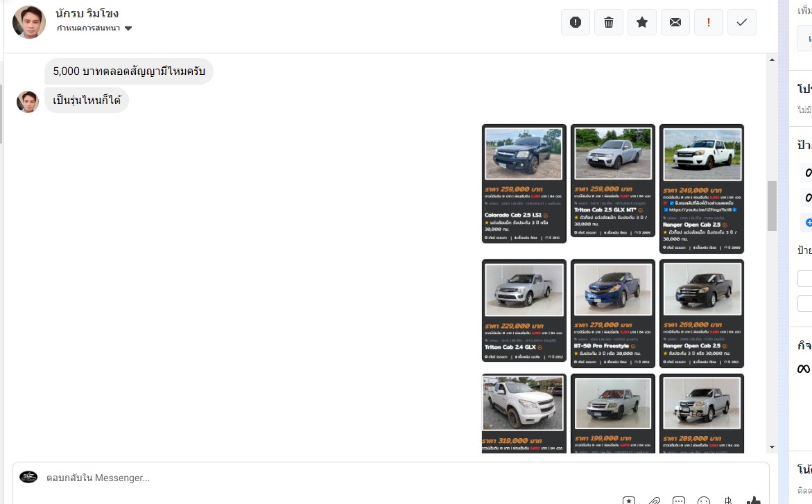
Task: Open the emoji picker smiley icon
Action: click(x=704, y=501)
